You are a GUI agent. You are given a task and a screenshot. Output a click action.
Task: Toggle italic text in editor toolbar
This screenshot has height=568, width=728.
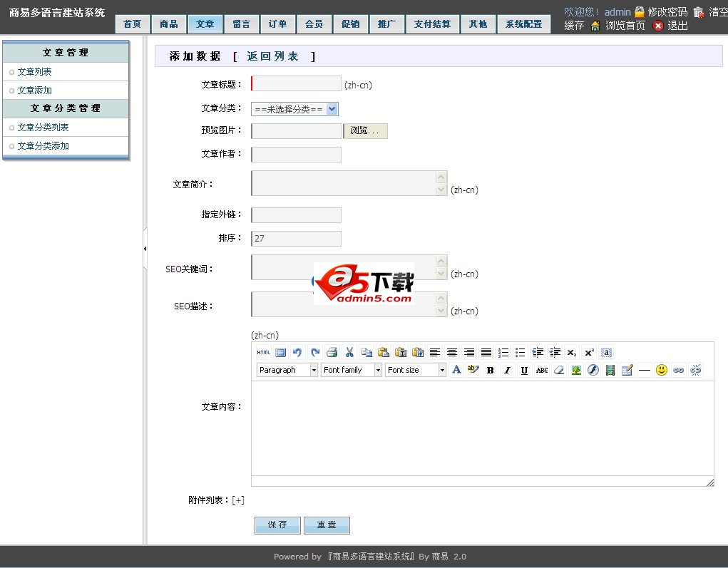coord(507,371)
